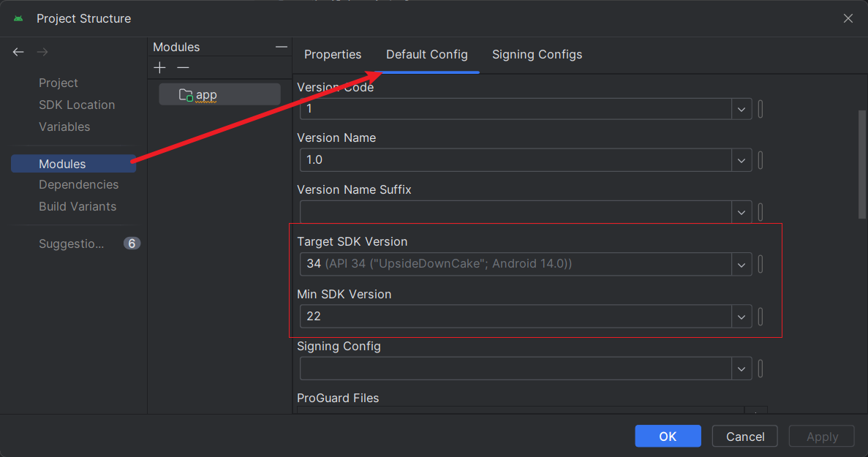The width and height of the screenshot is (868, 457).
Task: Expand the Version Code dropdown
Action: point(741,109)
